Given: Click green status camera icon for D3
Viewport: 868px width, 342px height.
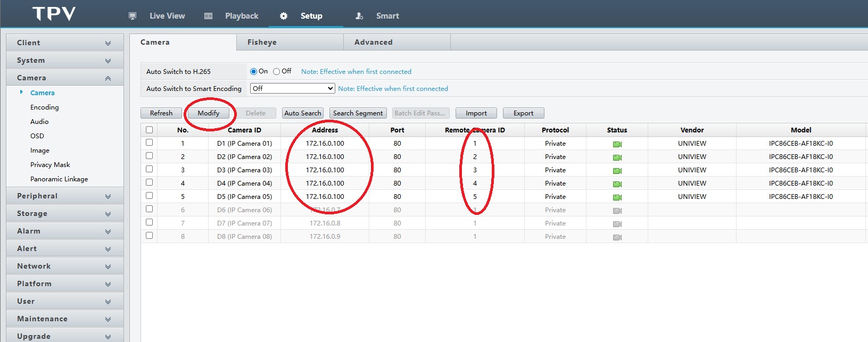Looking at the screenshot, I should click(x=617, y=171).
